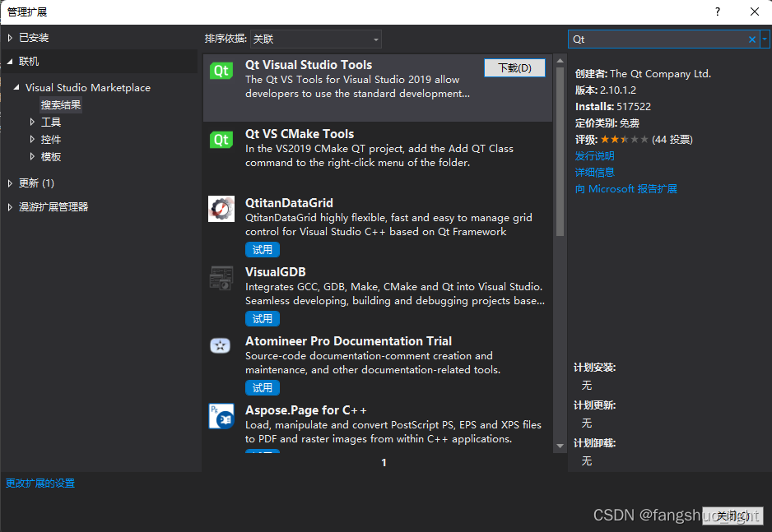
Task: Expand the 已安装 section
Action: (10, 37)
